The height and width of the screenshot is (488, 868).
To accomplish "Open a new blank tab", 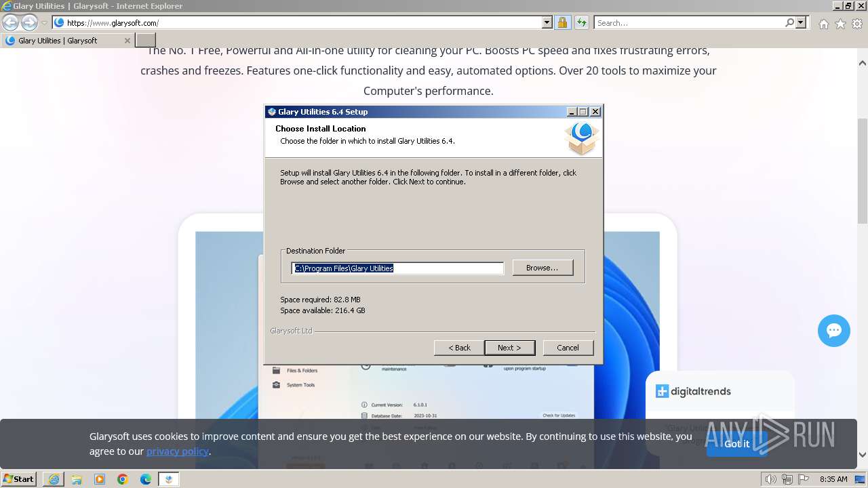I will click(146, 41).
